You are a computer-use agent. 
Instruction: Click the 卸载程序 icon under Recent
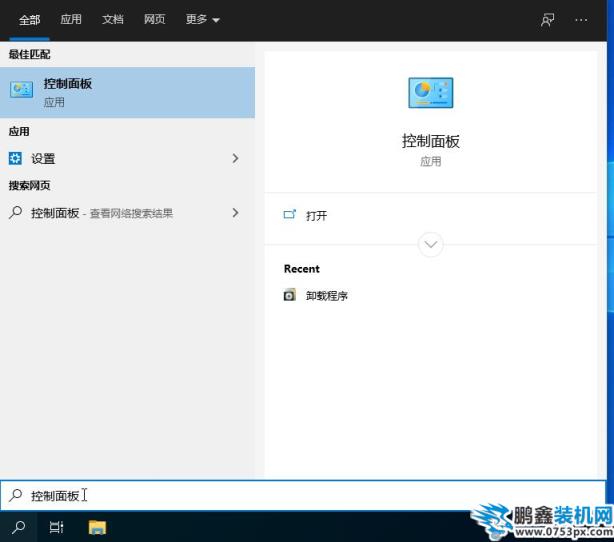click(x=289, y=294)
